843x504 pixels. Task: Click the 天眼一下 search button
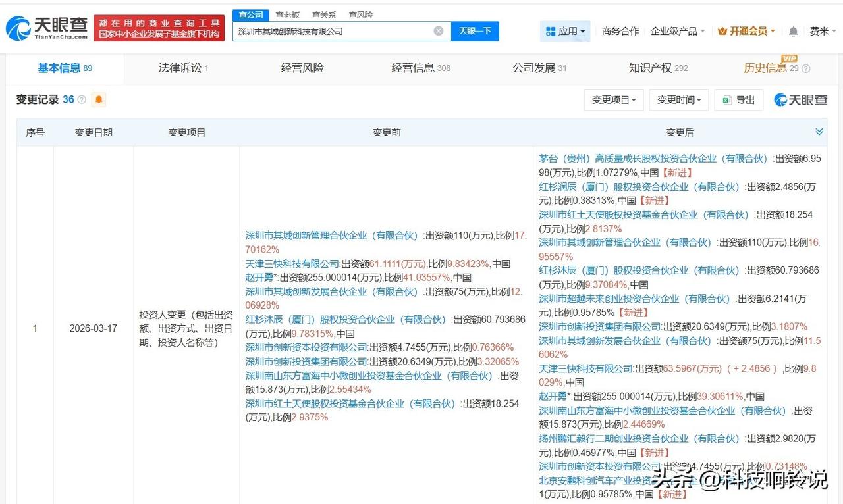477,30
